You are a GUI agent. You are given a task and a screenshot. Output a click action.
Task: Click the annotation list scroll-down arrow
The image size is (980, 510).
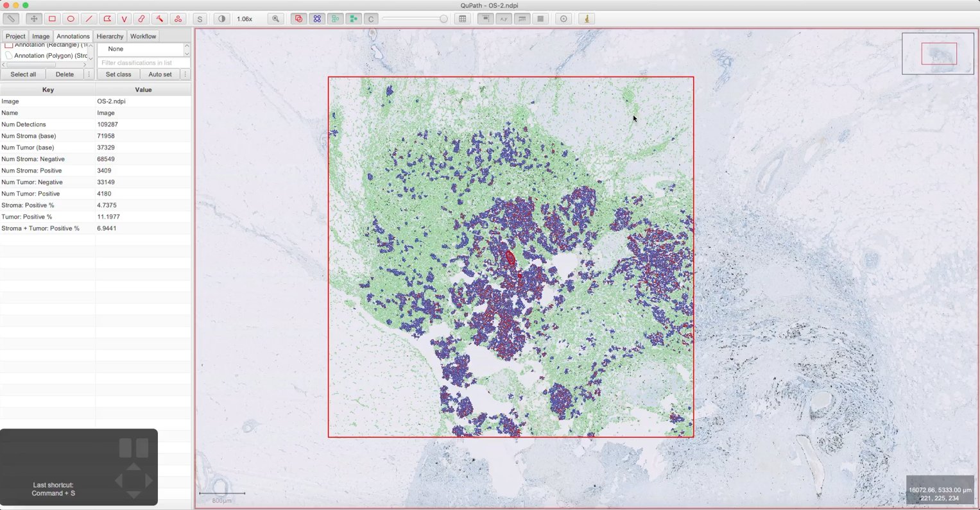tap(90, 58)
